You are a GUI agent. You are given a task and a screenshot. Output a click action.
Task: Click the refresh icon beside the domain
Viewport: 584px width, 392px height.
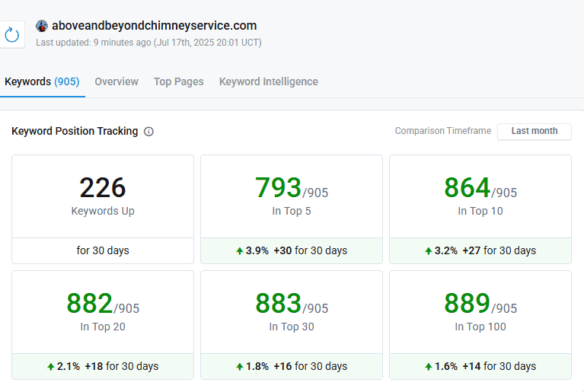click(x=11, y=34)
